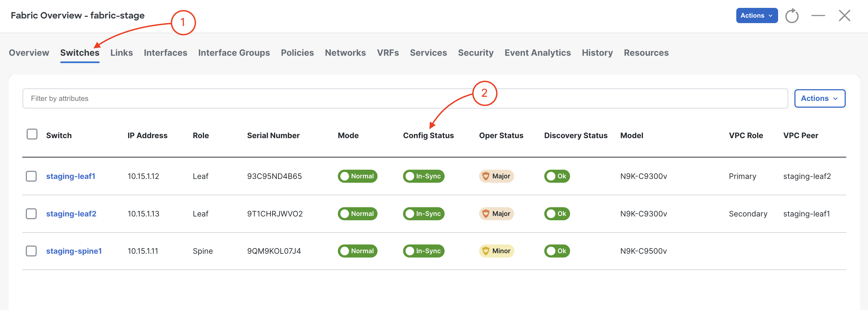Click Minor shield icon for staging-spine1

(486, 251)
